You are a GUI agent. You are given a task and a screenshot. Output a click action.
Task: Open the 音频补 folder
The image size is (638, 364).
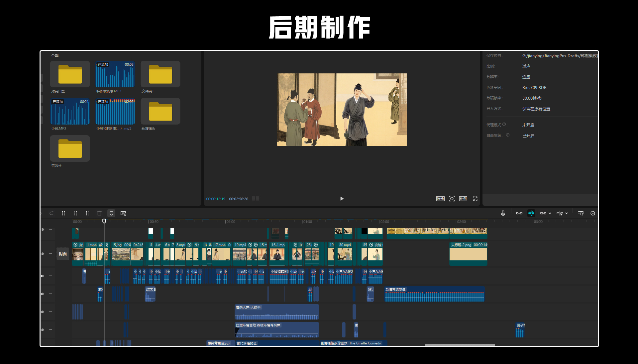click(70, 149)
